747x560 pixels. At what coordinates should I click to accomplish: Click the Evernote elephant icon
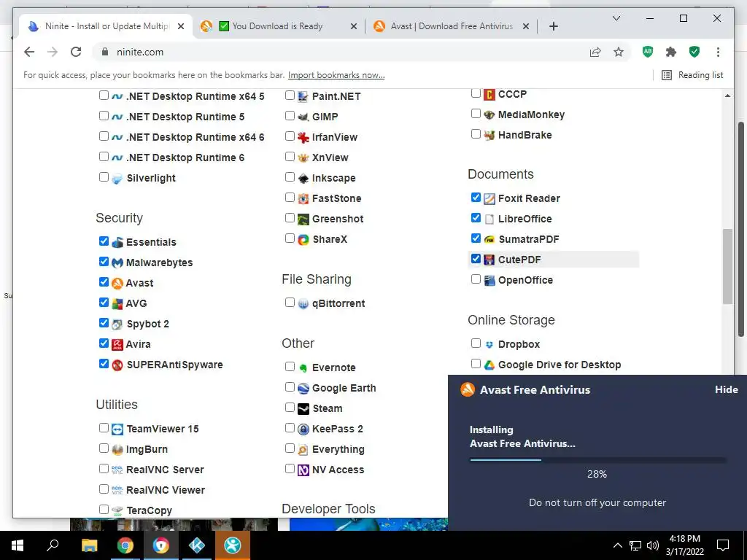tap(303, 368)
